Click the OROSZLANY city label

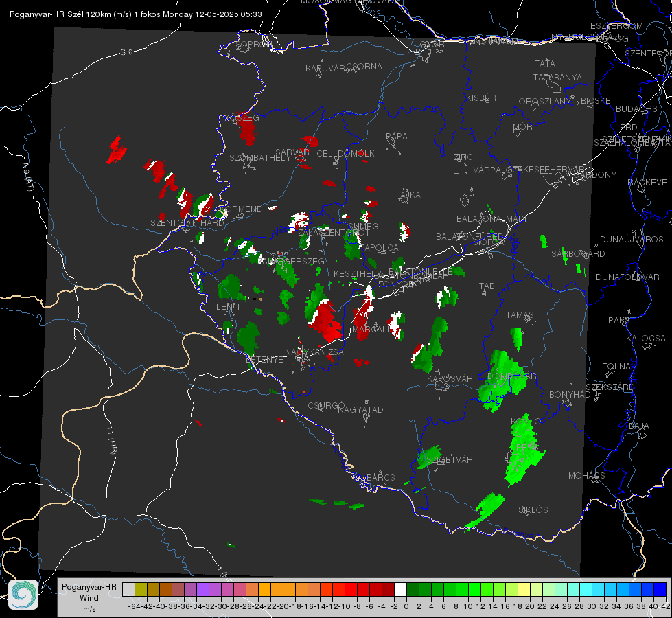point(545,102)
